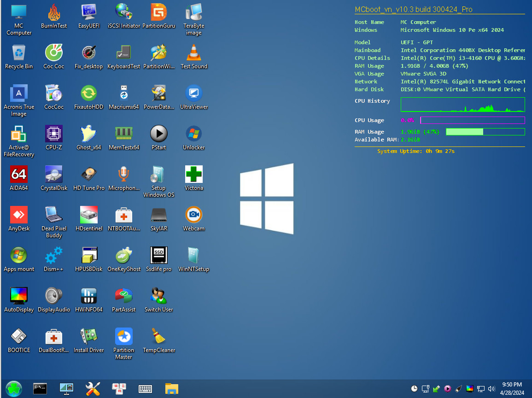Click the magenta CPU Usage bar
This screenshot has width=532, height=398.
(x=473, y=120)
